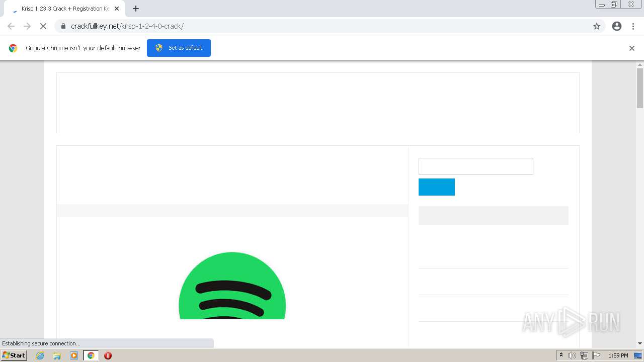Set Chrome as default browser
The width and height of the screenshot is (644, 362).
tap(179, 48)
